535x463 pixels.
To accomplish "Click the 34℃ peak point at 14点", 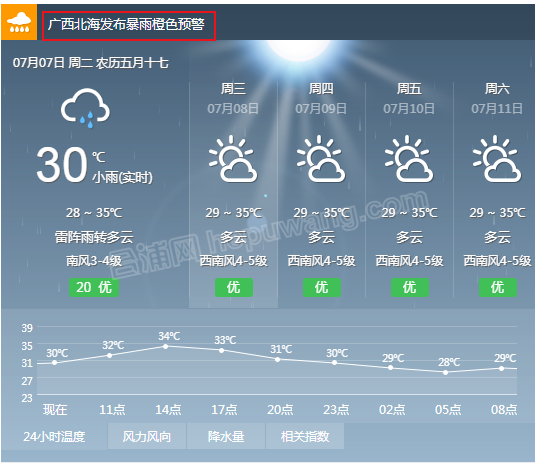I will (165, 347).
